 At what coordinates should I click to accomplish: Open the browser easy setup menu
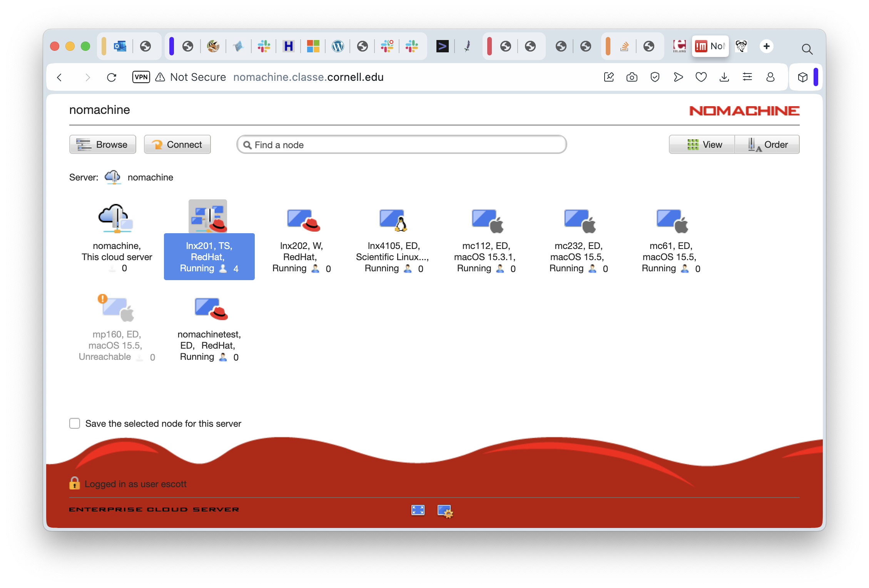pyautogui.click(x=747, y=77)
